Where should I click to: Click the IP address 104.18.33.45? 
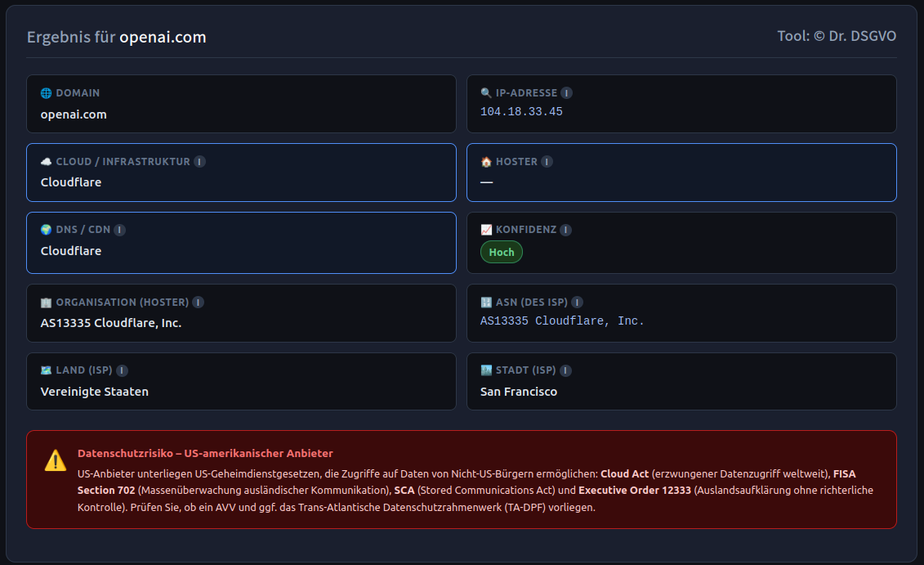point(521,112)
